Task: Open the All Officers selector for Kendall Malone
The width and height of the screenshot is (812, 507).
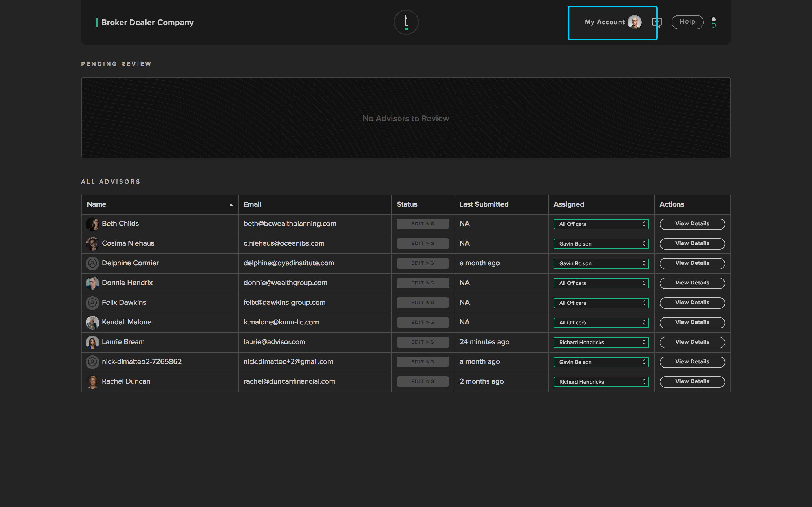Action: pyautogui.click(x=601, y=322)
